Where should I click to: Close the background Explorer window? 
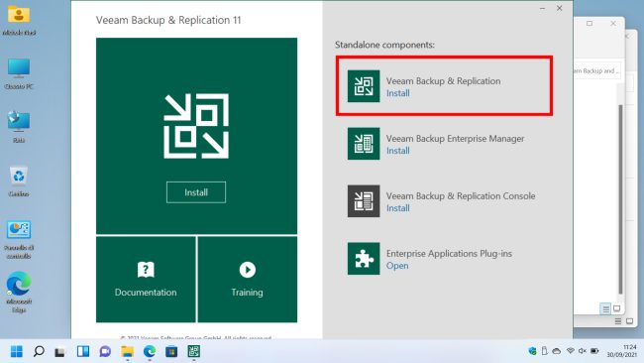[x=613, y=24]
